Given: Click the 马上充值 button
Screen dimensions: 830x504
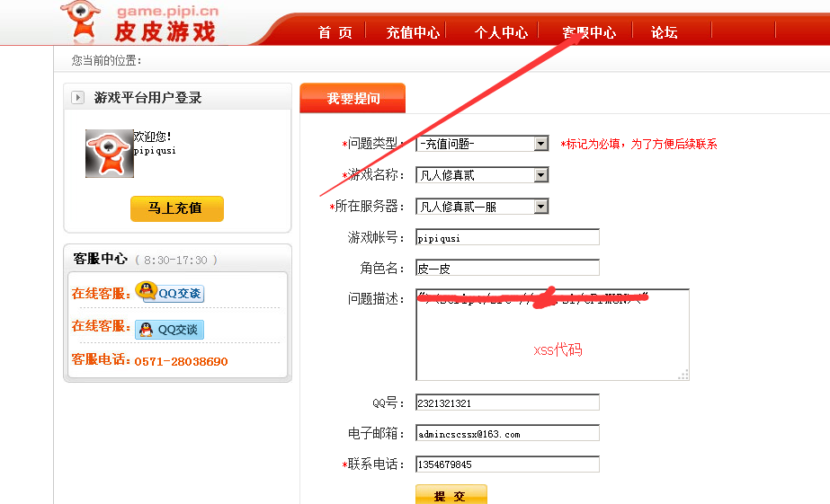Looking at the screenshot, I should coord(177,208).
